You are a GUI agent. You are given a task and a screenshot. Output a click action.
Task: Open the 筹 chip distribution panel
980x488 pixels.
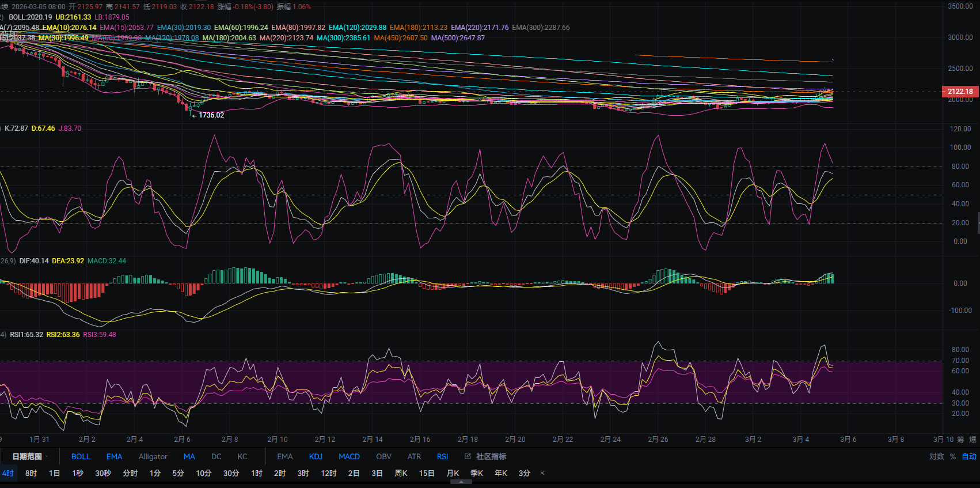(x=960, y=440)
